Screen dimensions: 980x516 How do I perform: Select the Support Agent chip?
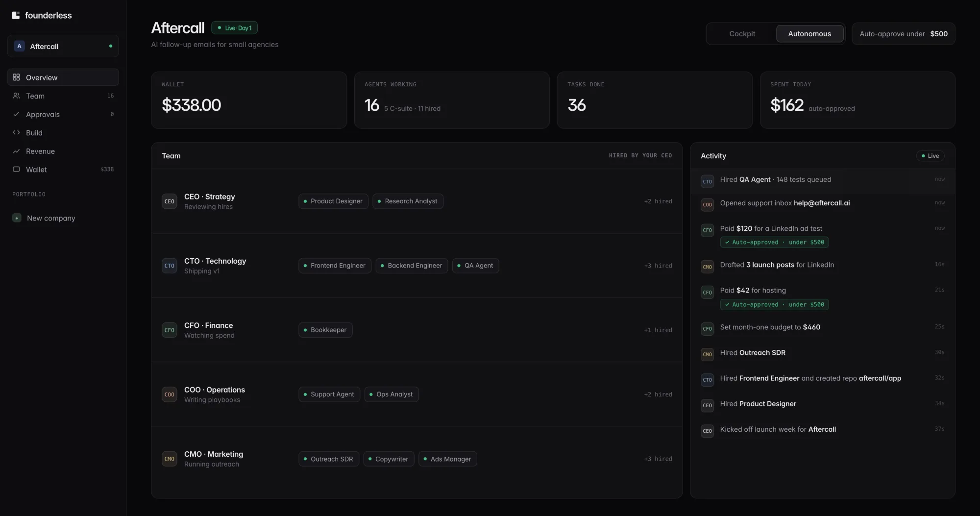[x=329, y=394]
